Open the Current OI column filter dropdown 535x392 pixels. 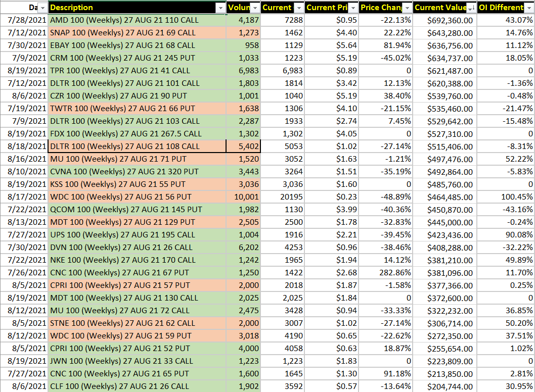coord(299,8)
